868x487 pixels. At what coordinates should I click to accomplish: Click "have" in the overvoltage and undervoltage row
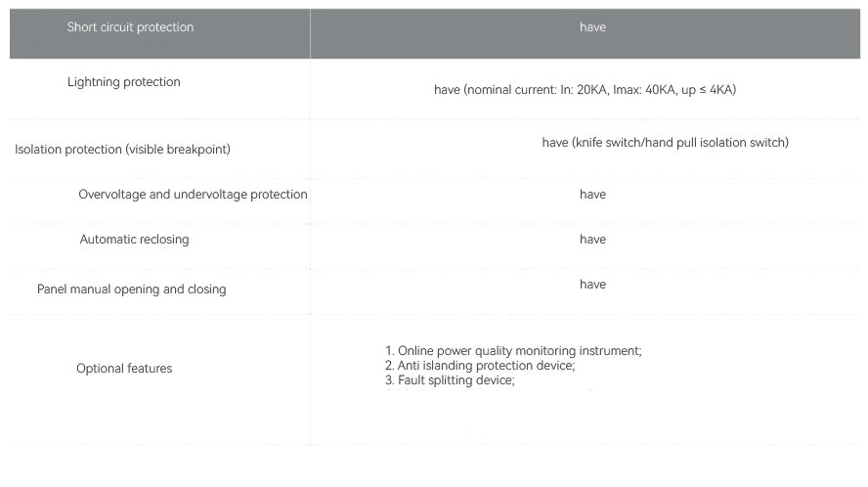(x=592, y=195)
